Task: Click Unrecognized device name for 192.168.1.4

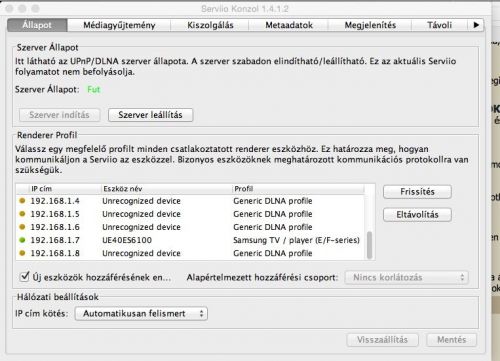Action: tap(141, 201)
